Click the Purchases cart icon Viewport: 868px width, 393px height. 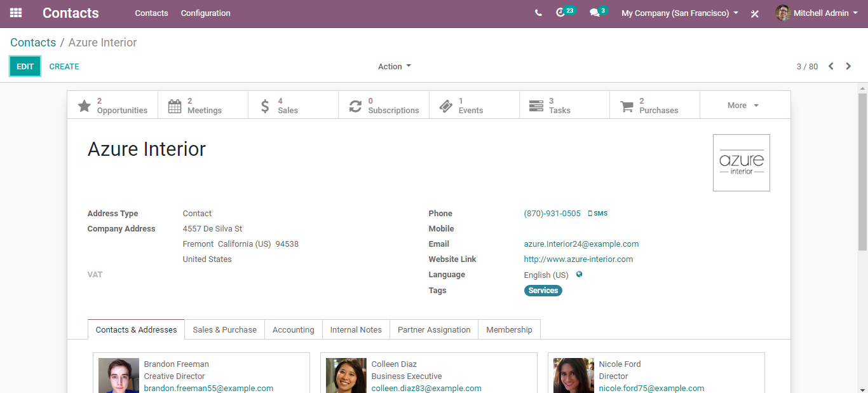tap(627, 106)
